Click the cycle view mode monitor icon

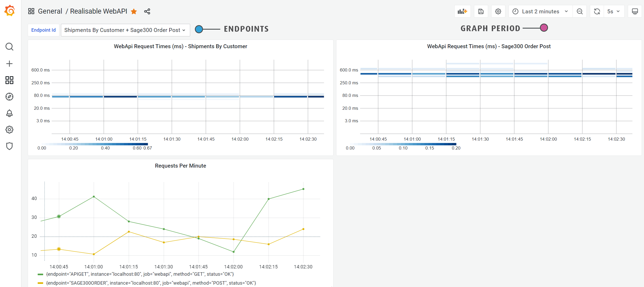coord(635,12)
